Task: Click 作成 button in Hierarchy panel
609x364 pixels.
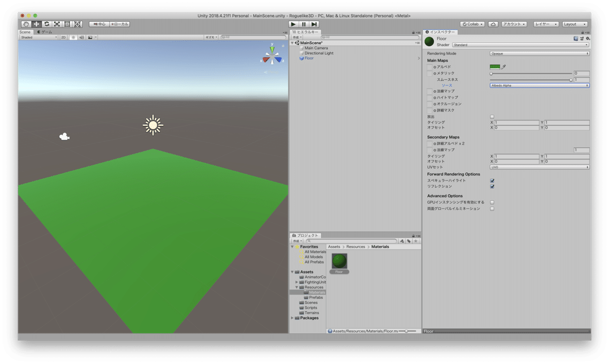Action: 297,37
